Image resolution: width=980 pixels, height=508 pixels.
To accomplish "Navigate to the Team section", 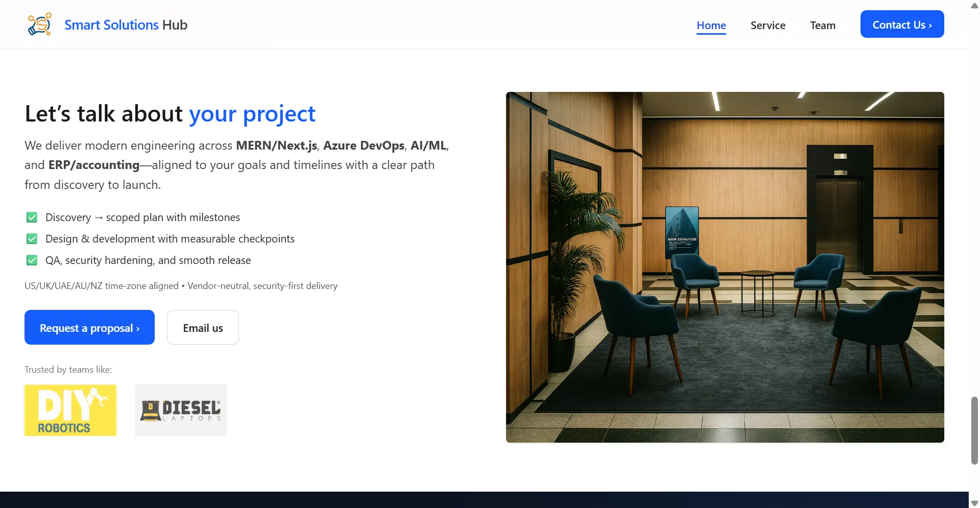I will [x=822, y=25].
